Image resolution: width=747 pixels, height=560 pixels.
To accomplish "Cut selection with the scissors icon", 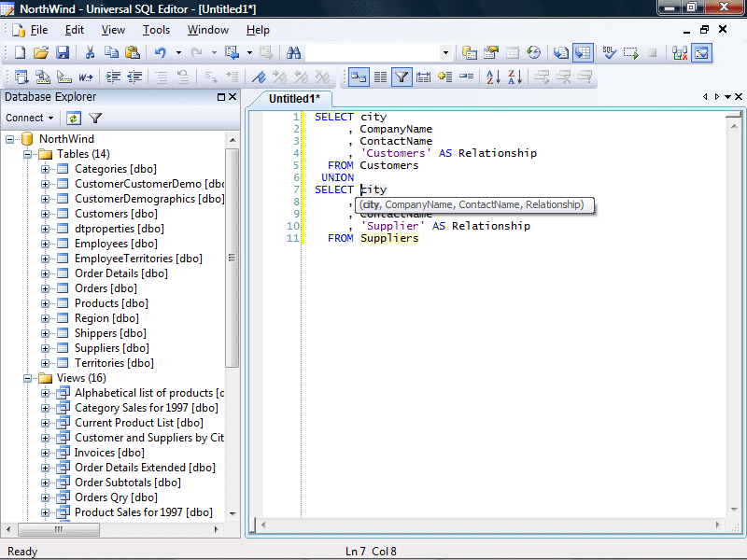I will point(90,53).
